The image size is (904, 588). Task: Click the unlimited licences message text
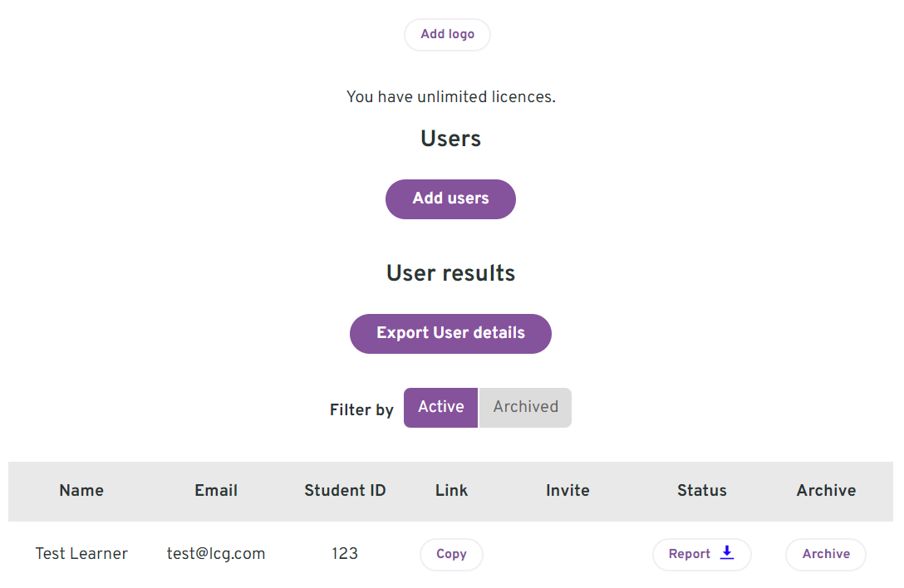[x=451, y=97]
